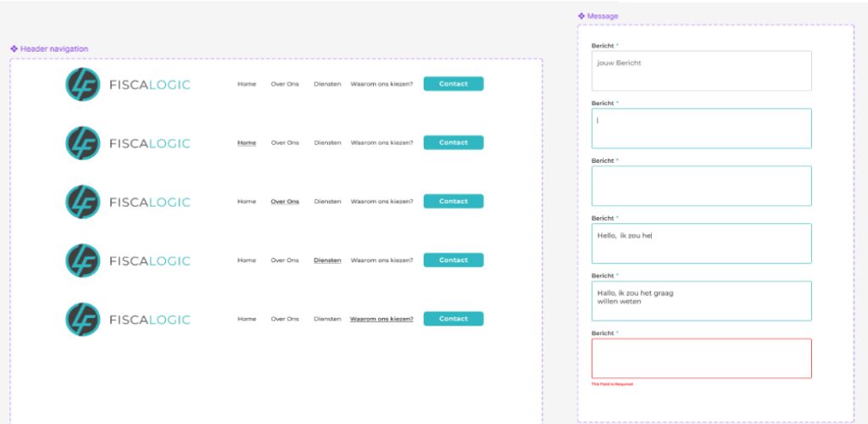This screenshot has width=868, height=424.
Task: Click the underlined Waarom ons kiezen? link
Action: [381, 319]
